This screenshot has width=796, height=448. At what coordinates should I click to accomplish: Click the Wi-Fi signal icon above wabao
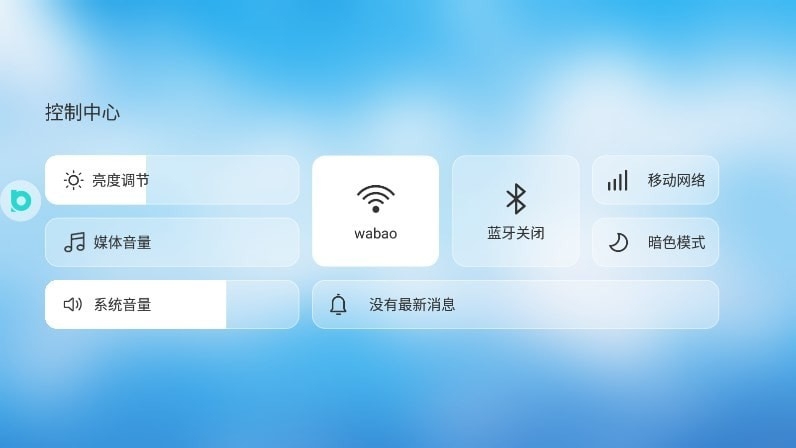coord(376,199)
